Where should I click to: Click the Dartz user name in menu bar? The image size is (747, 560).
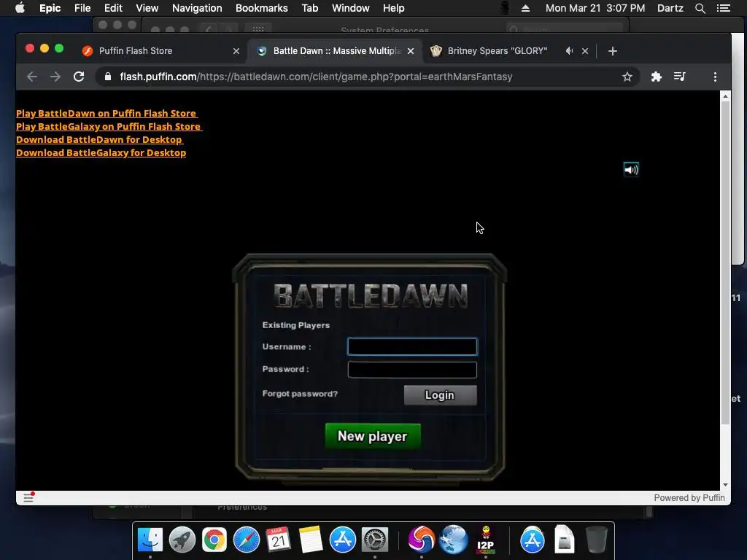pyautogui.click(x=670, y=8)
